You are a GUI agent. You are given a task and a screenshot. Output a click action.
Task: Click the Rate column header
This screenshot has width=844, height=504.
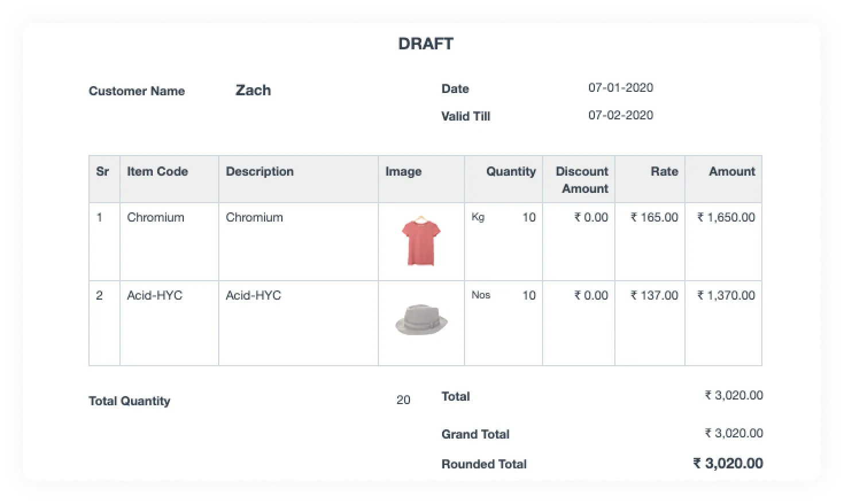coord(664,172)
